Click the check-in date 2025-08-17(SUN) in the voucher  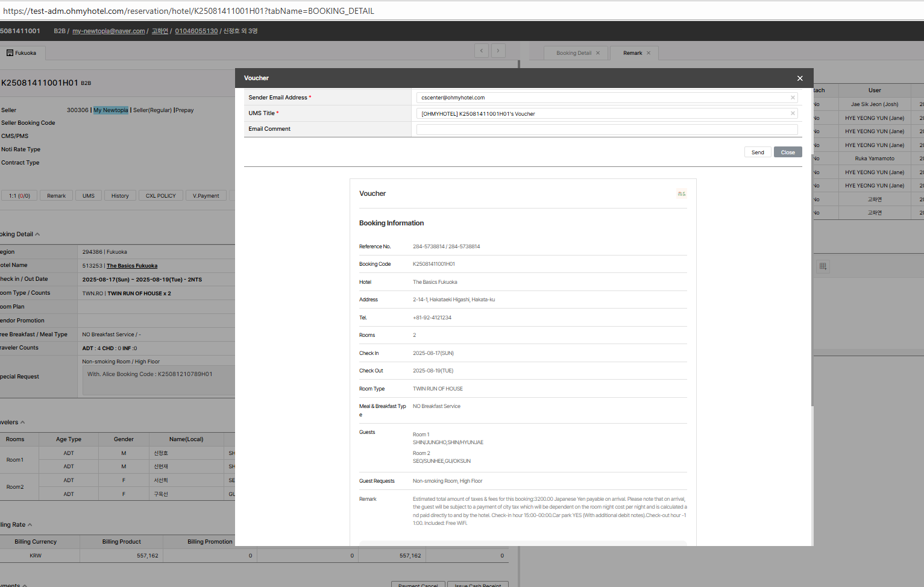pos(433,353)
